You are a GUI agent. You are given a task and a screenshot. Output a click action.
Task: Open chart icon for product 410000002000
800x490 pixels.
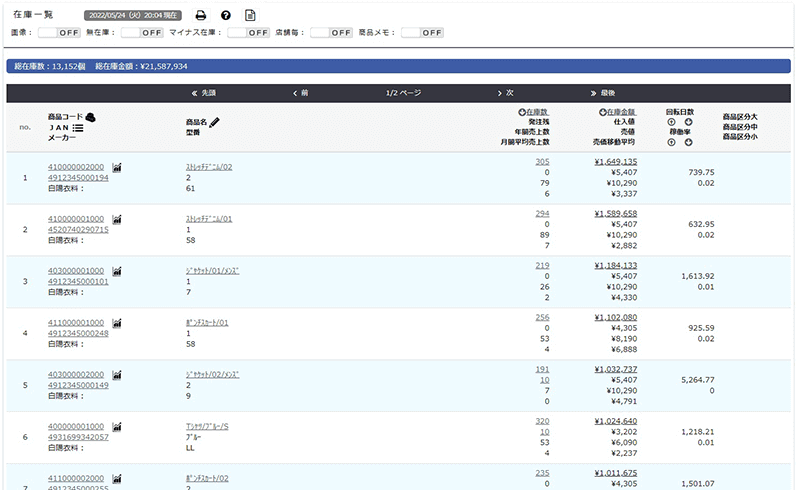pos(117,166)
